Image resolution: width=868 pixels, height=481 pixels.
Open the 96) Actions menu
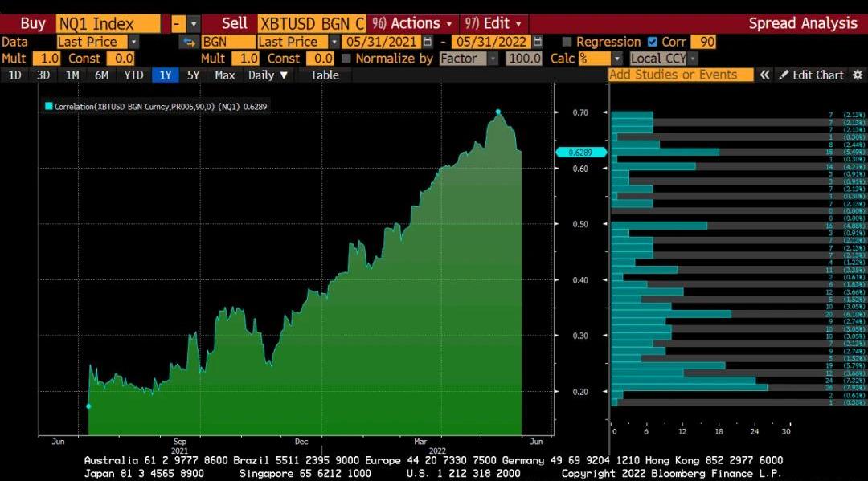tap(412, 23)
